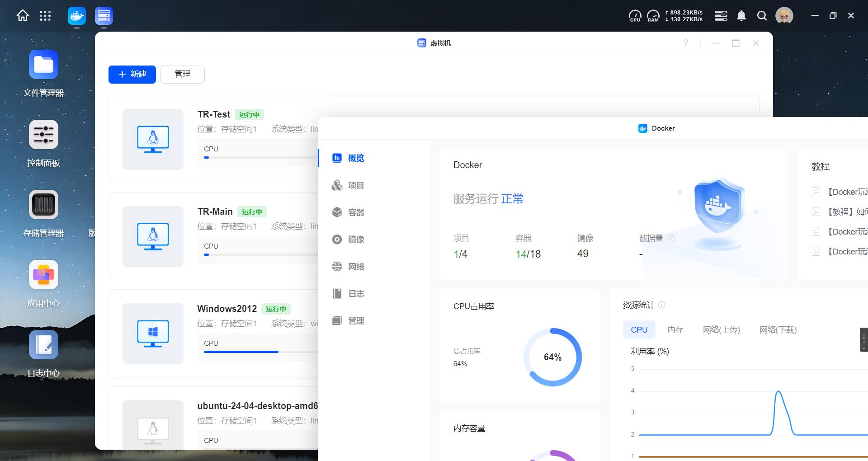Check the RAM gauge in top bar
Image resolution: width=868 pixels, height=461 pixels.
tap(653, 16)
